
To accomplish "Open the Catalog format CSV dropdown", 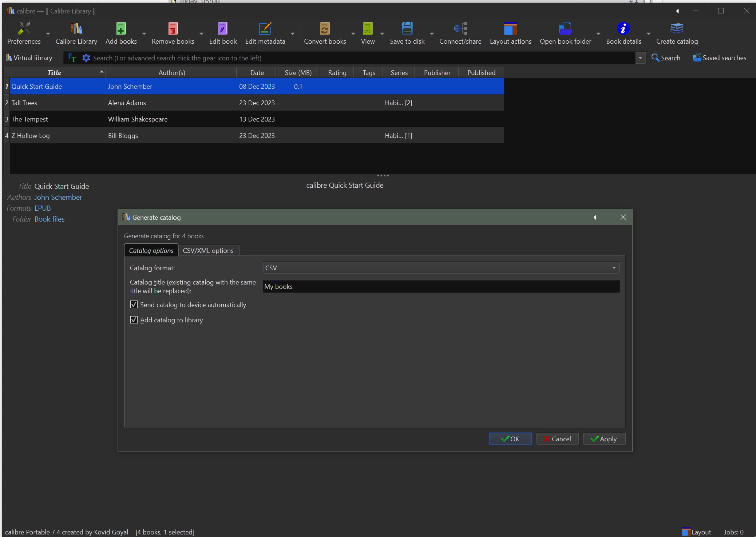I will 441,268.
